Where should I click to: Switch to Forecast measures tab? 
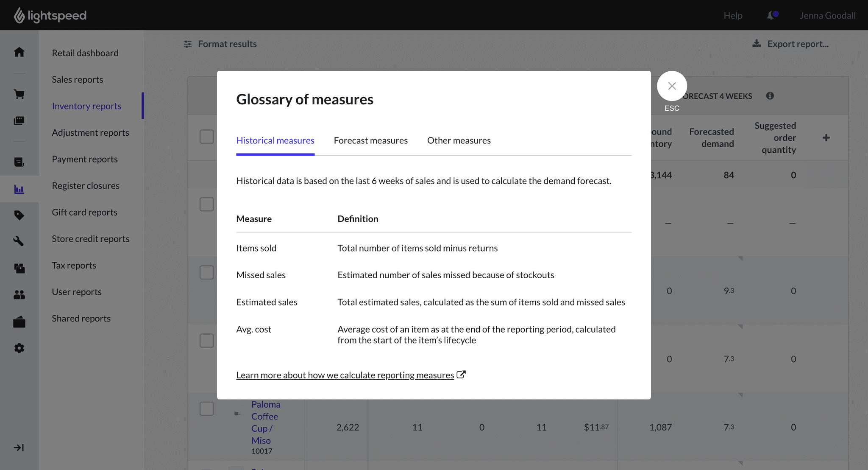[370, 140]
